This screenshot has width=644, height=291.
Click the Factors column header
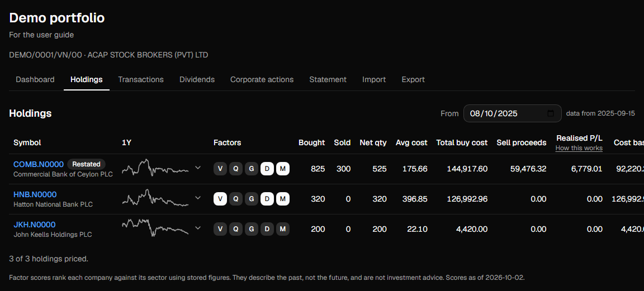click(x=227, y=143)
